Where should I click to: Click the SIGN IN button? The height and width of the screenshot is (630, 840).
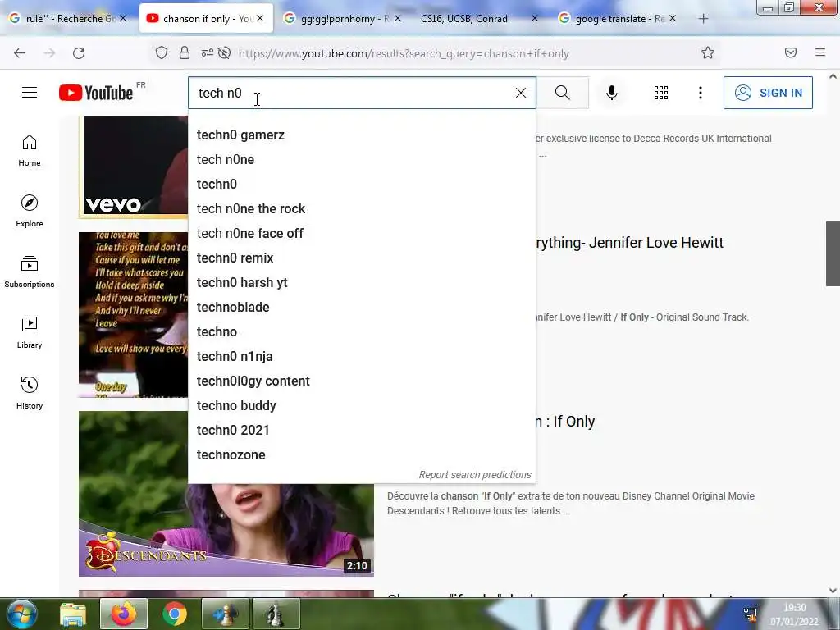[x=768, y=93]
